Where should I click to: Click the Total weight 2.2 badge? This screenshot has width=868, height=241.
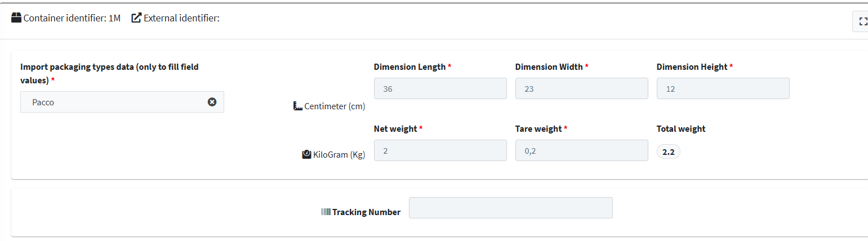click(x=669, y=152)
